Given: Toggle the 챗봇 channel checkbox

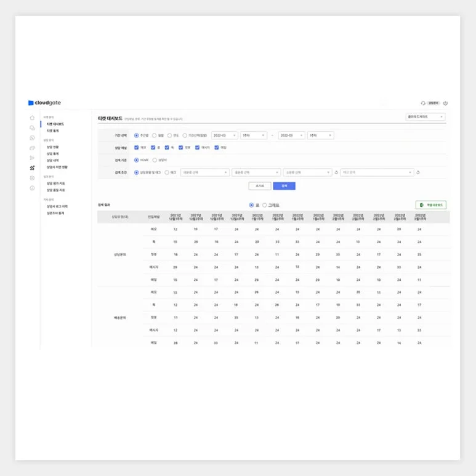Looking at the screenshot, I should 180,148.
